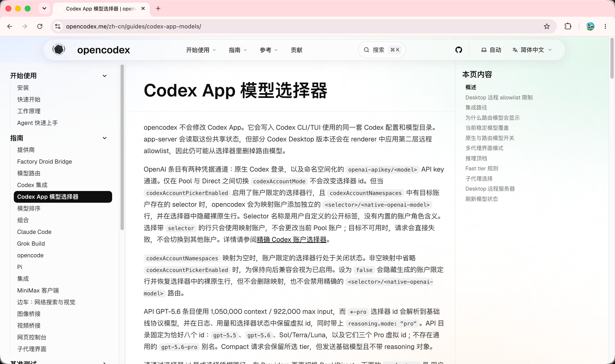Click the theme laptop icon

[484, 50]
